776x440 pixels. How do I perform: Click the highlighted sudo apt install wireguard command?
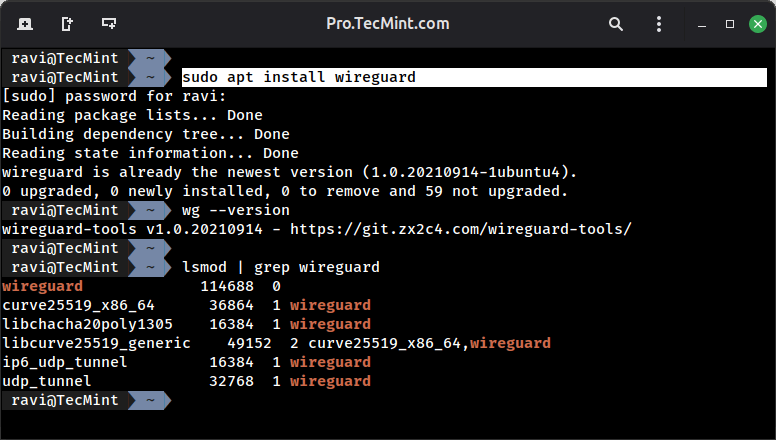(298, 77)
